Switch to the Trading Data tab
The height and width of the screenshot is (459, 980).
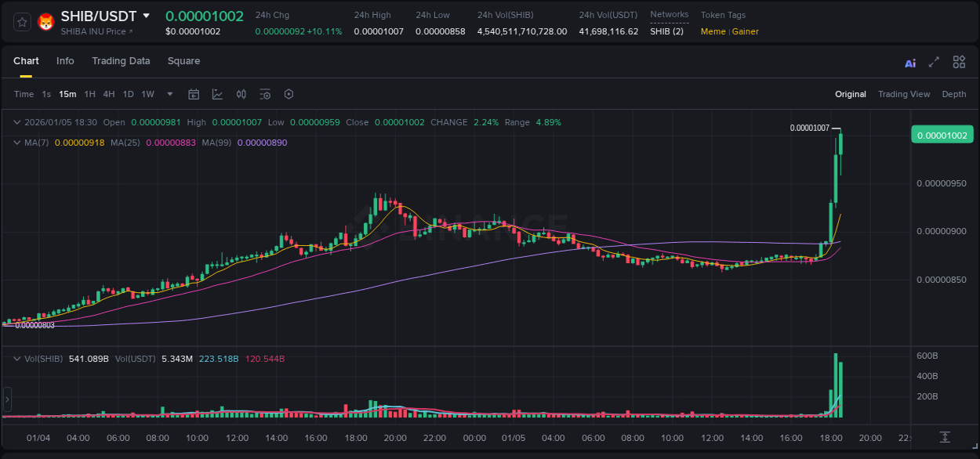(121, 61)
